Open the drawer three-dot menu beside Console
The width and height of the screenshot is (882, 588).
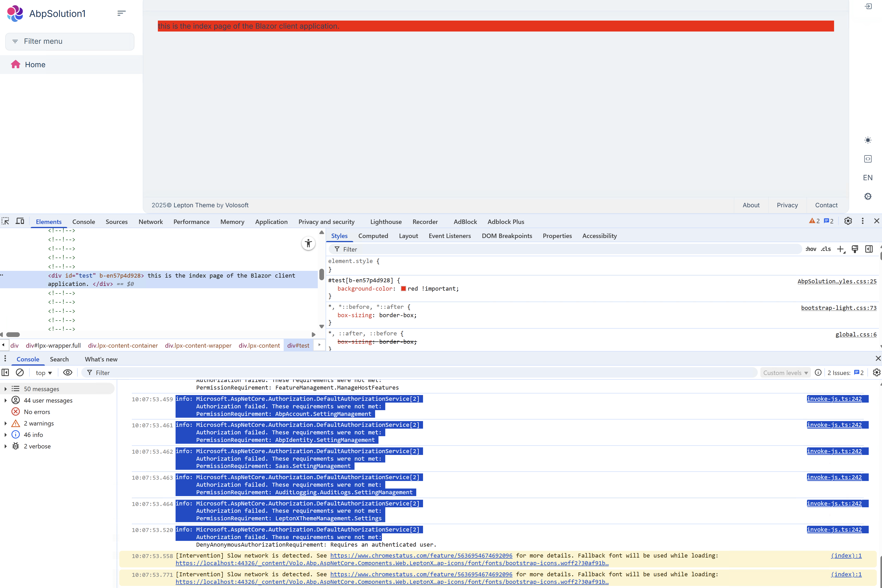(5, 359)
